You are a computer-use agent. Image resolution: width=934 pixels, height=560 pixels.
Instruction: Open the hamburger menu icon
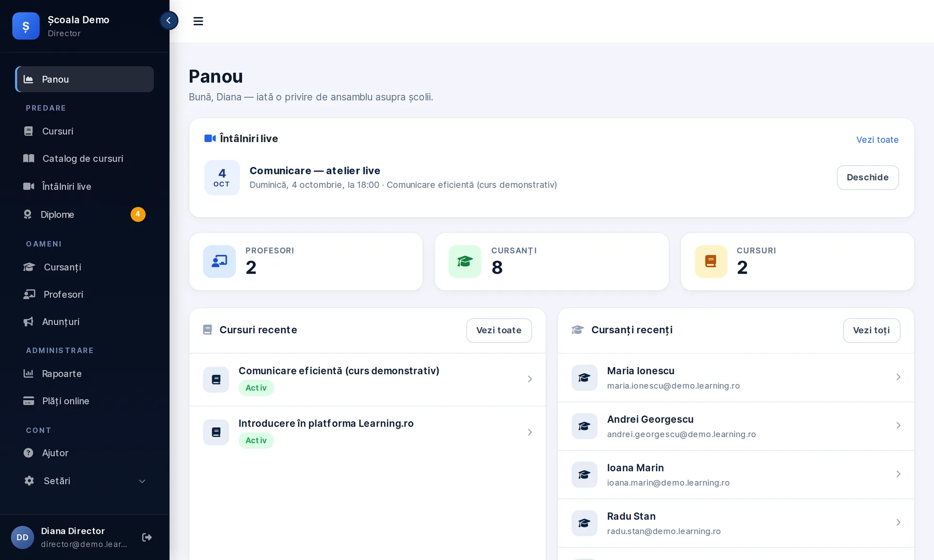(198, 21)
